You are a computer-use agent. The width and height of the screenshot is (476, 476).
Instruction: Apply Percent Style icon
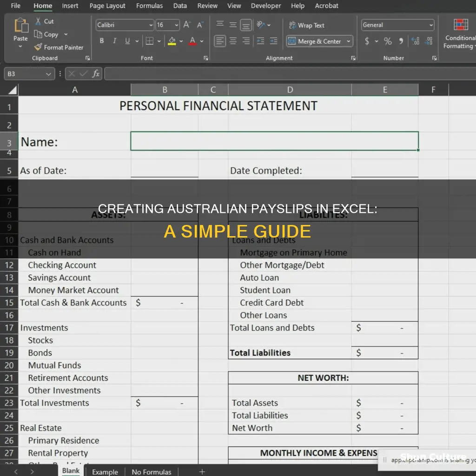(x=388, y=41)
